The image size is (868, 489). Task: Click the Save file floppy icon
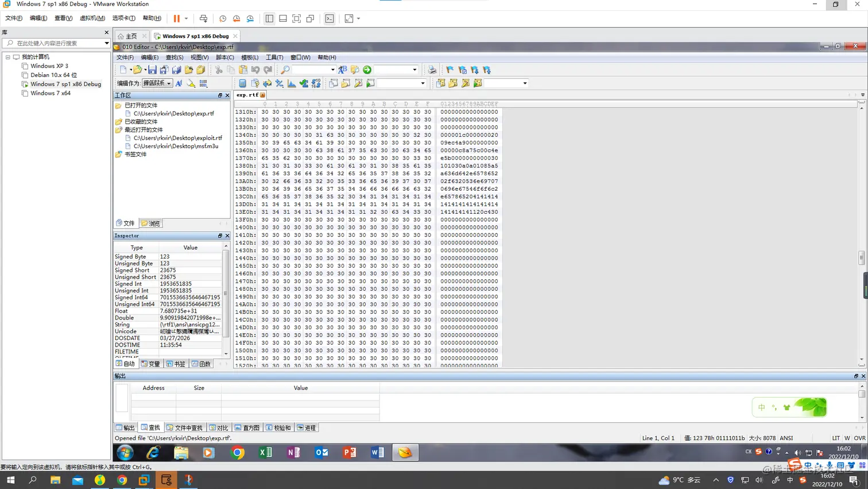pyautogui.click(x=152, y=70)
